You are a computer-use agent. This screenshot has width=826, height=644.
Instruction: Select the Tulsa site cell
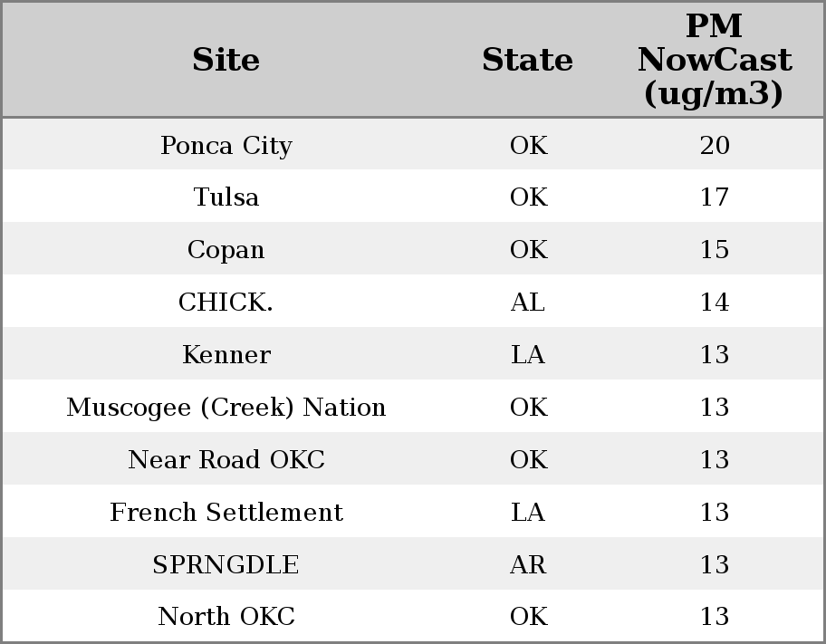click(226, 197)
